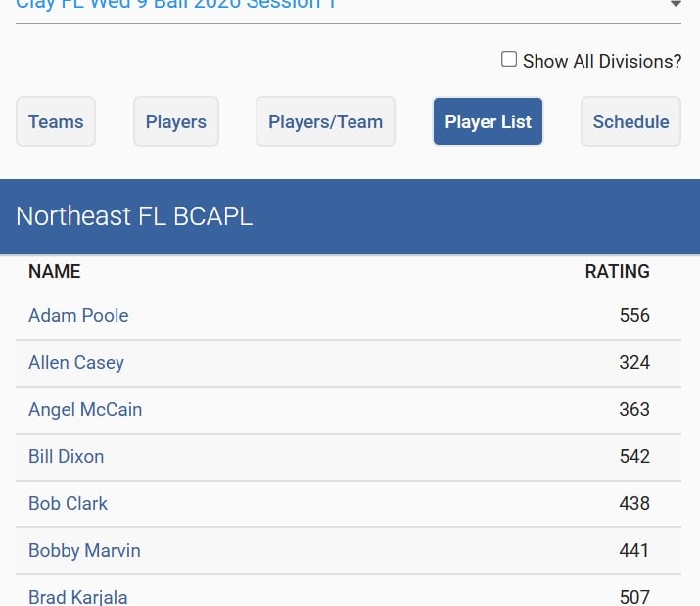Open Bill Dixon's profile link

click(x=66, y=456)
